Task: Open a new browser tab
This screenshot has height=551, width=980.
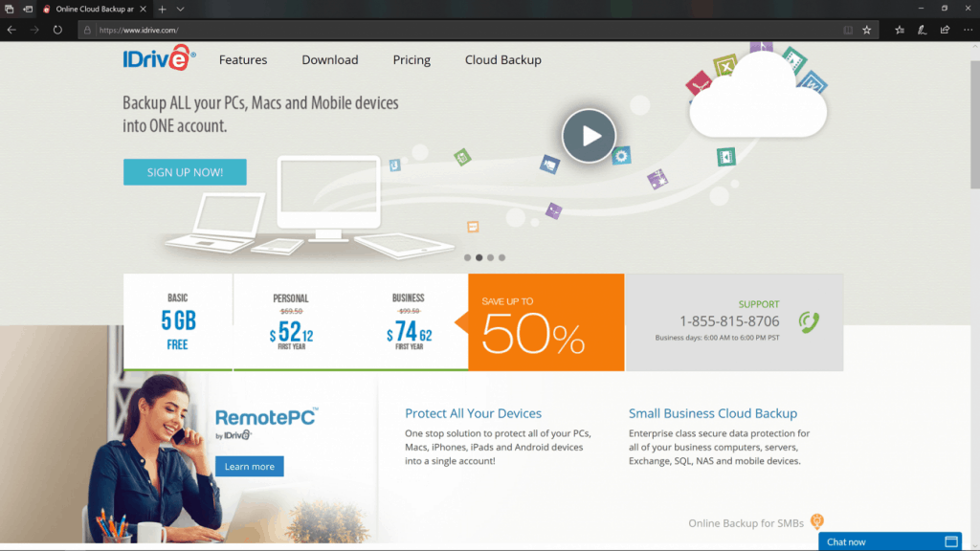Action: 163,10
